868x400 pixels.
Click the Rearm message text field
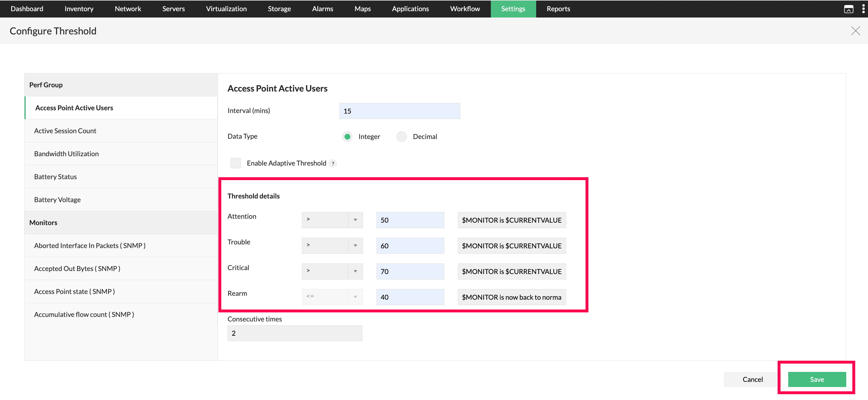511,297
